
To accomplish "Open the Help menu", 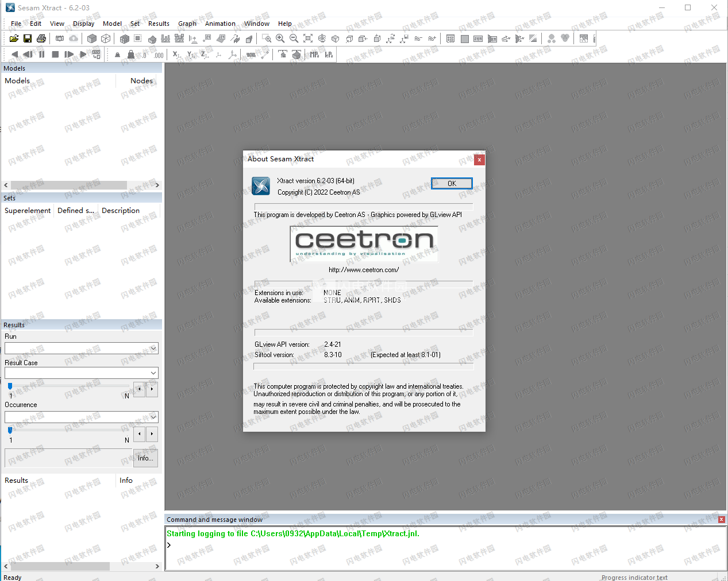I will [285, 24].
